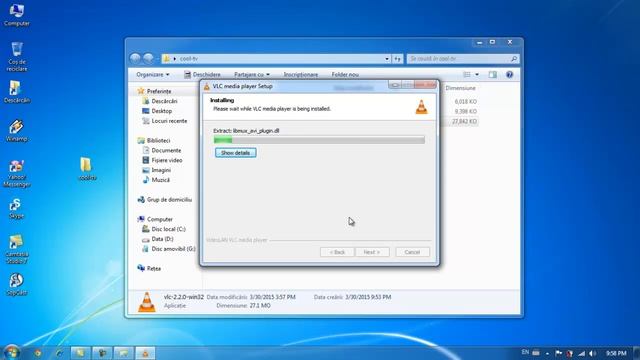Screen dimensions: 640x360
Task: Click the network signal tray icon
Action: [x=581, y=353]
